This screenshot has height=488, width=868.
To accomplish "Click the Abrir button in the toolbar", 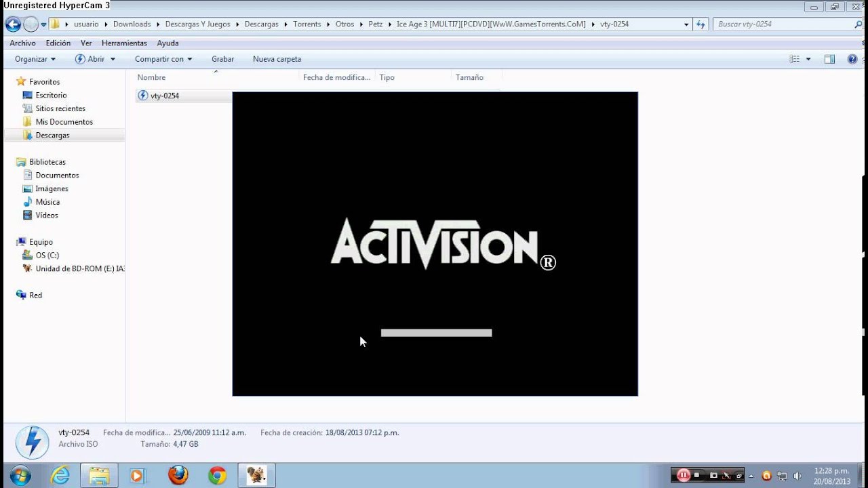I will [90, 59].
